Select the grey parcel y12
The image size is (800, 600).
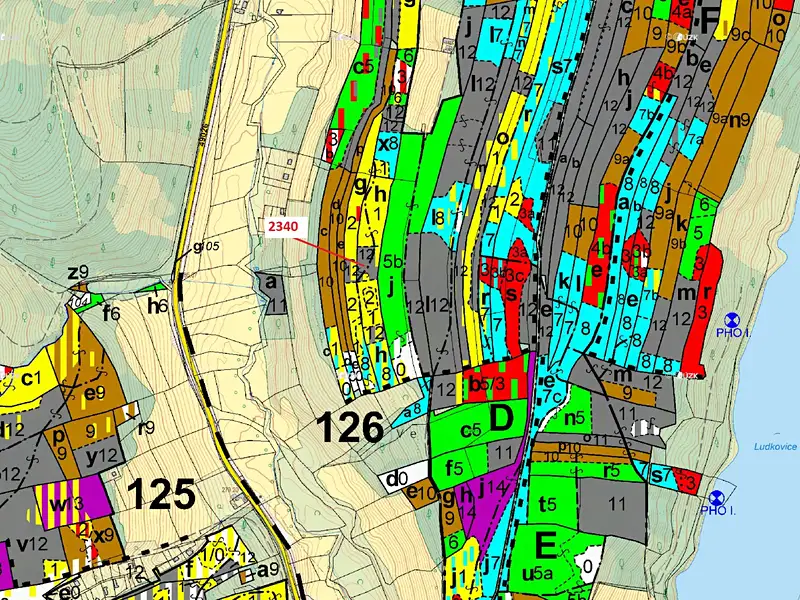(101, 457)
